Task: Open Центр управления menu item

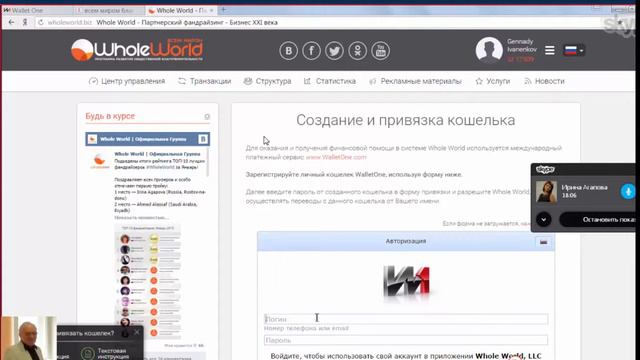Action: tap(127, 81)
